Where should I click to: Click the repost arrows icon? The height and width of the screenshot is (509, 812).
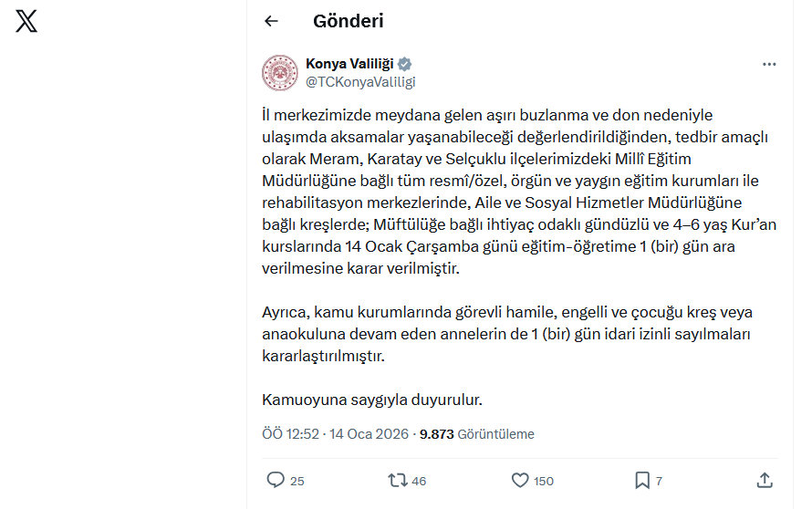click(x=398, y=480)
